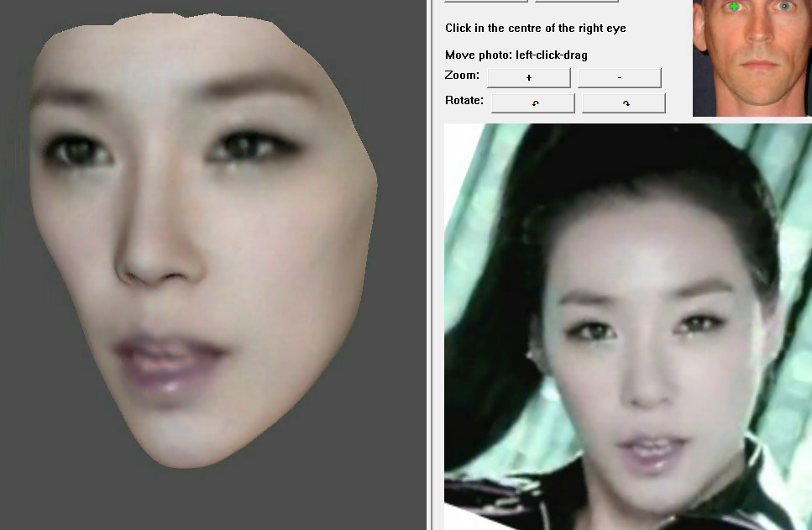Viewport: 812px width, 530px height.
Task: Click the 'Zoom:' label
Action: coord(462,75)
